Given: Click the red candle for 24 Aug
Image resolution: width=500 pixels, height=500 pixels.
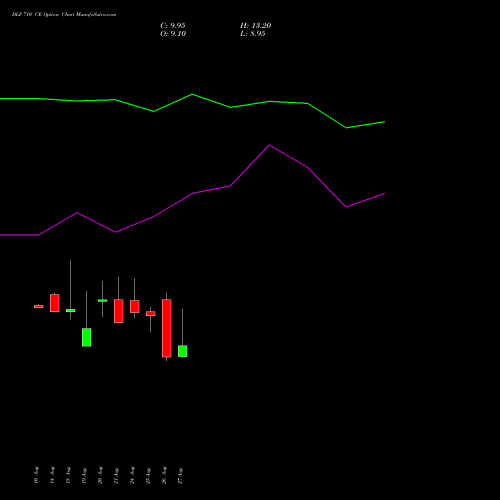Looking at the screenshot, I should (135, 306).
